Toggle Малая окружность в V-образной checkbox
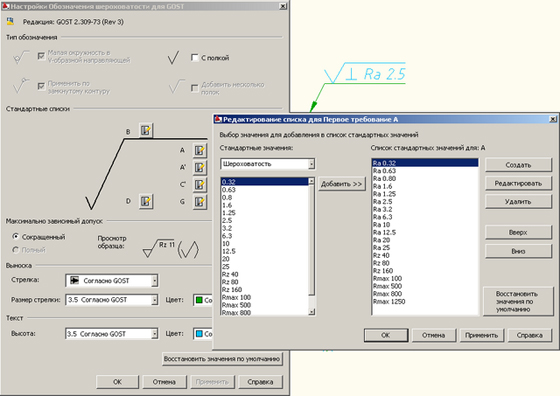 41,56
